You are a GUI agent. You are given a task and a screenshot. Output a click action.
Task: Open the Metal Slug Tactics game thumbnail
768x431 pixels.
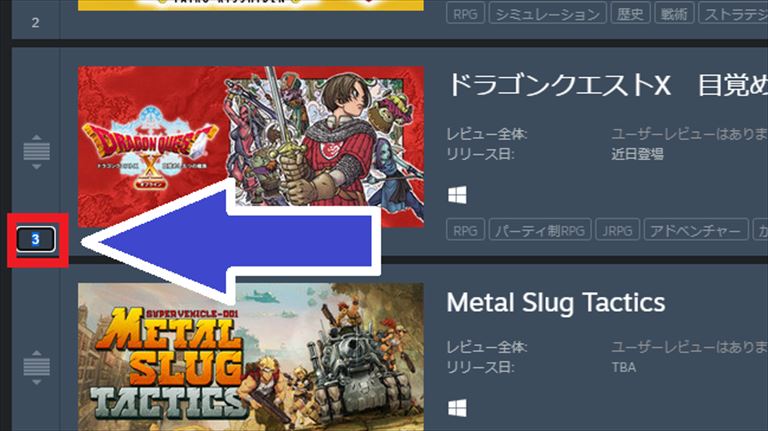tap(251, 357)
